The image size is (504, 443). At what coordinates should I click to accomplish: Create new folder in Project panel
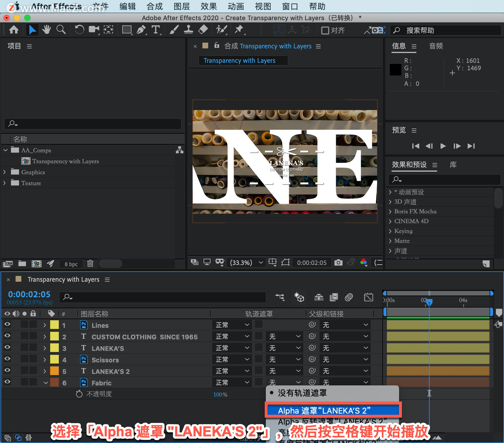coord(22,264)
